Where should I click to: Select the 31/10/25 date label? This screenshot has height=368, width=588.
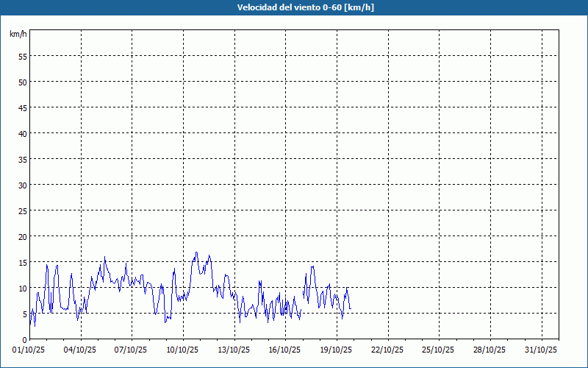click(x=542, y=350)
